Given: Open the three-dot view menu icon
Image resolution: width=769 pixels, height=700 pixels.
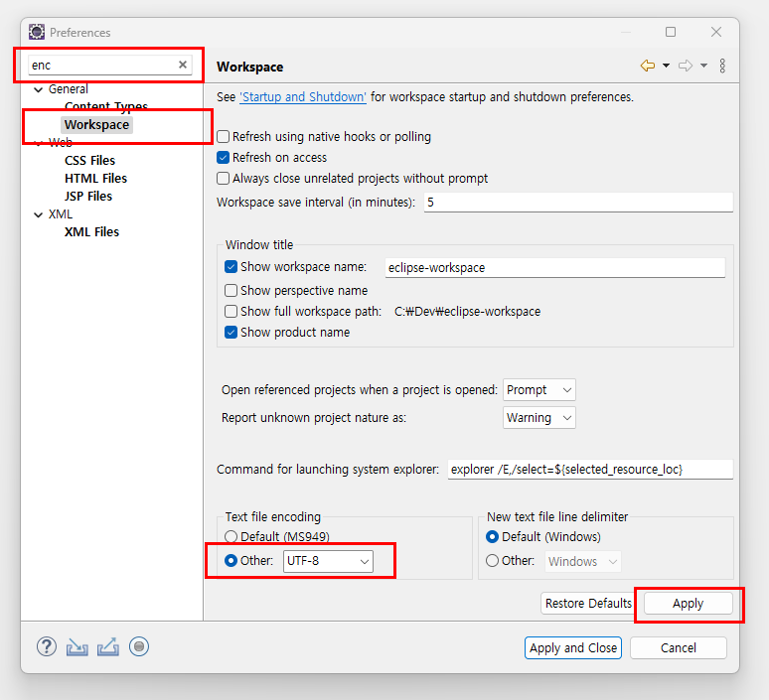Looking at the screenshot, I should [722, 66].
